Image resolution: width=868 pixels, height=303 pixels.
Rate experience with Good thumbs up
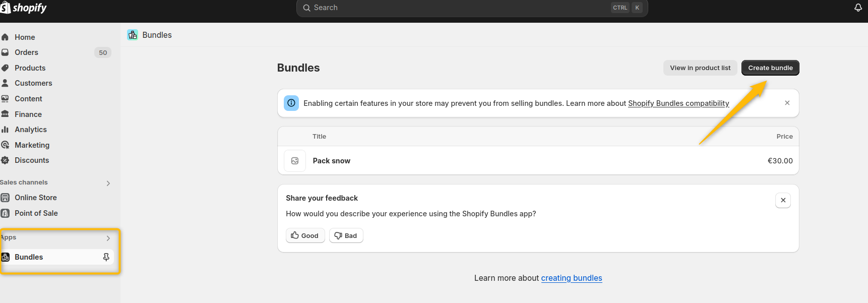point(305,235)
